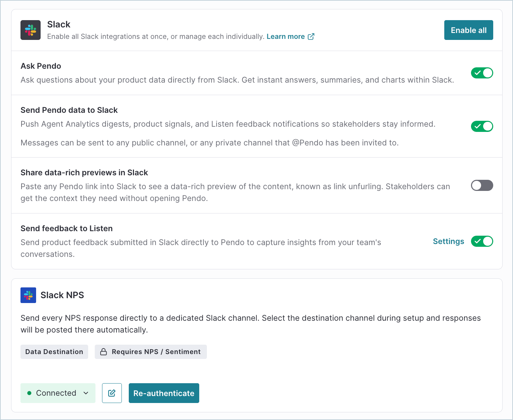Click the 'Send product feedback submitted' description
Image resolution: width=513 pixels, height=420 pixels.
201,248
